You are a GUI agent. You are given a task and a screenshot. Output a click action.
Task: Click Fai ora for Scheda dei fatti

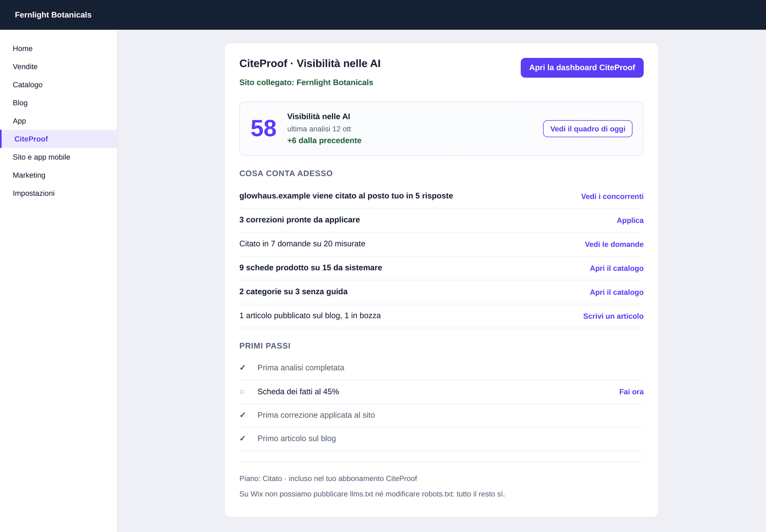tap(631, 392)
